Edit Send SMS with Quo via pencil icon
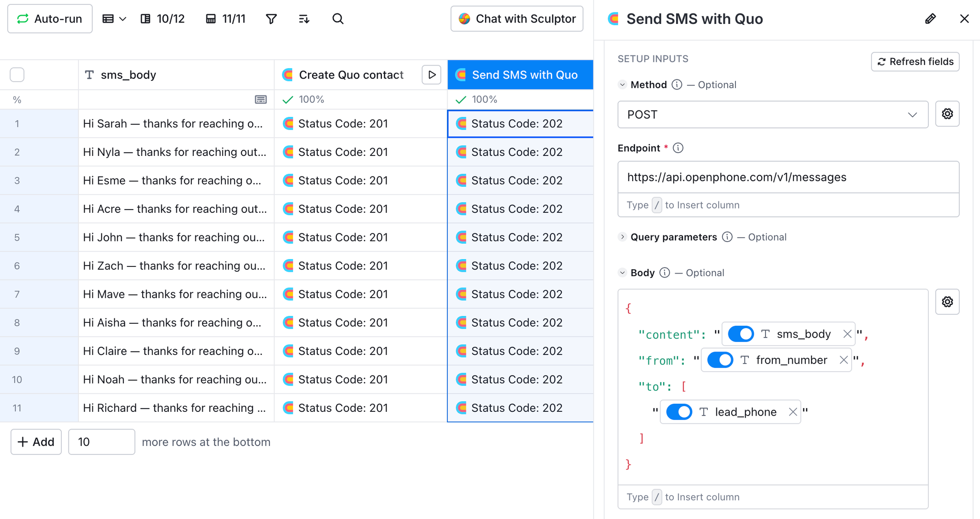The height and width of the screenshot is (519, 980). pos(930,19)
